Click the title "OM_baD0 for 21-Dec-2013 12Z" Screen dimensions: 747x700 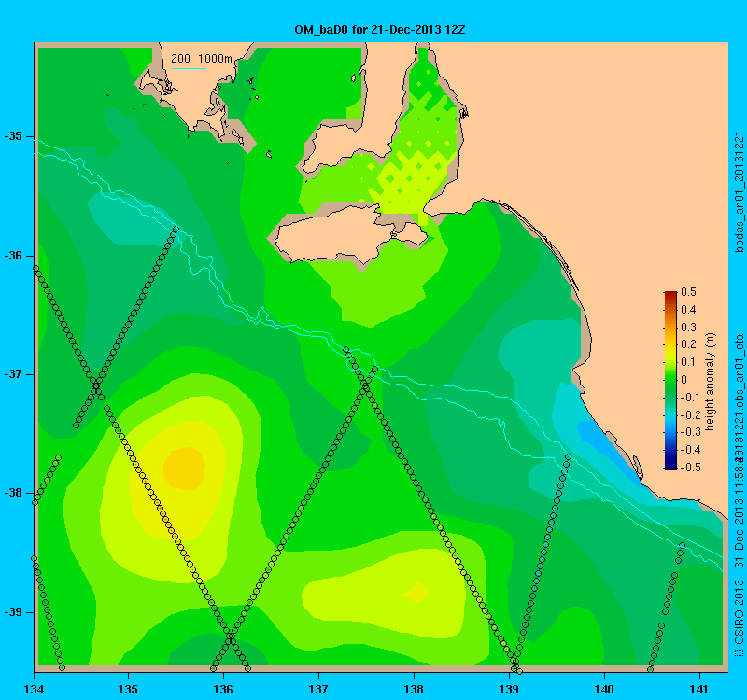pos(380,30)
